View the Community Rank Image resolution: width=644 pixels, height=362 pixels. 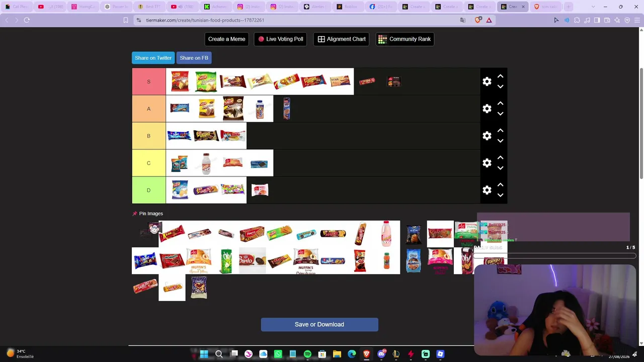405,39
